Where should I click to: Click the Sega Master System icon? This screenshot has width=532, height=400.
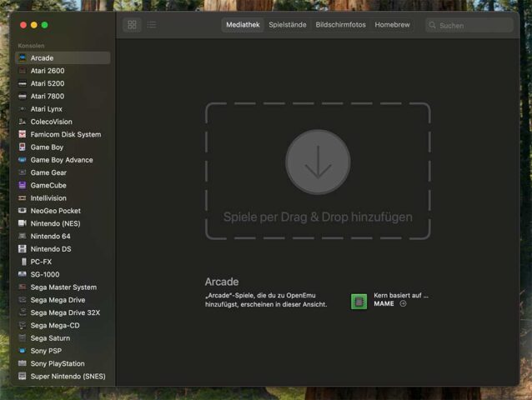[23, 287]
